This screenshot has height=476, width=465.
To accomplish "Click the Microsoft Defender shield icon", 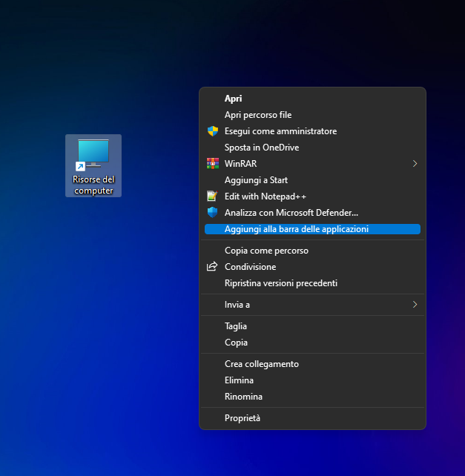I will (x=212, y=213).
